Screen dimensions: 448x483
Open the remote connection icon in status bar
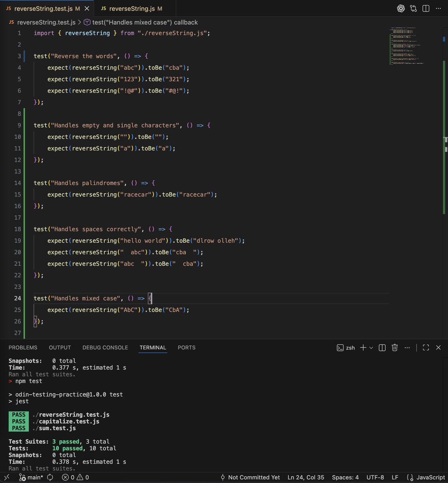click(6, 477)
